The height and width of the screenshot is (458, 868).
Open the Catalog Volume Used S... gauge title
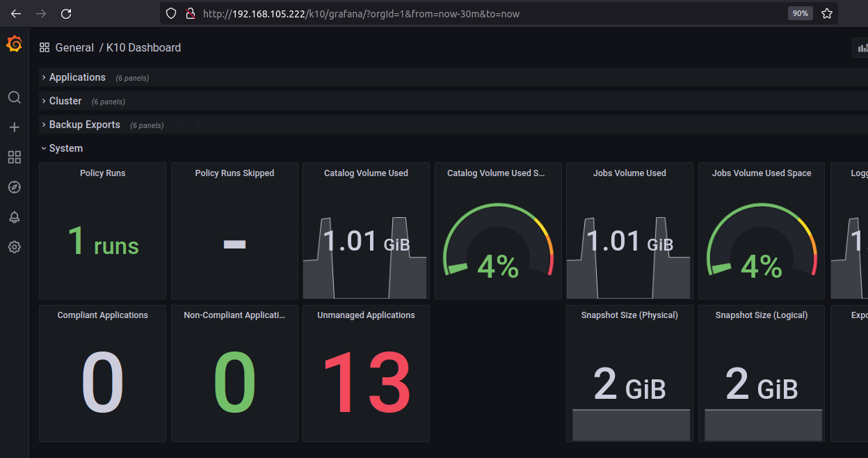(x=496, y=173)
